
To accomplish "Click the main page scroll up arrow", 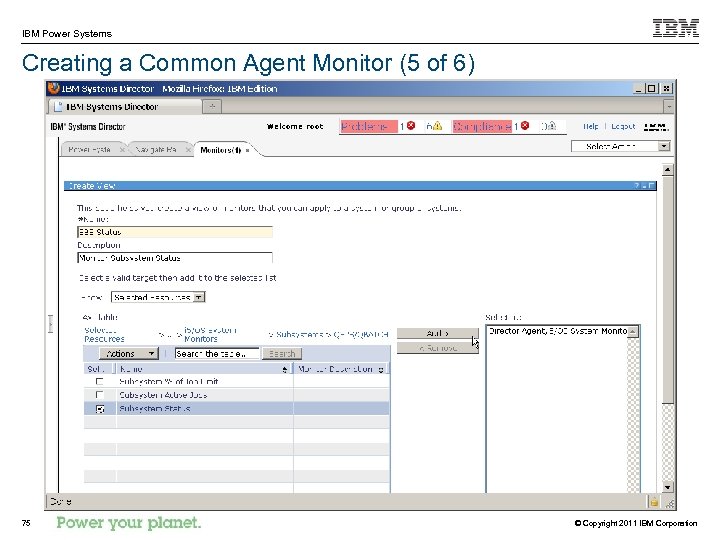I will click(668, 169).
